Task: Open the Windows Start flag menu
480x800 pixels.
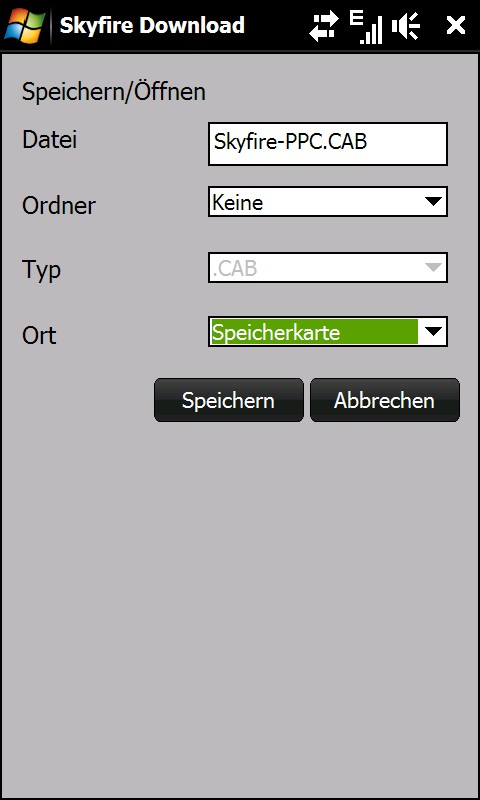Action: coord(24,25)
